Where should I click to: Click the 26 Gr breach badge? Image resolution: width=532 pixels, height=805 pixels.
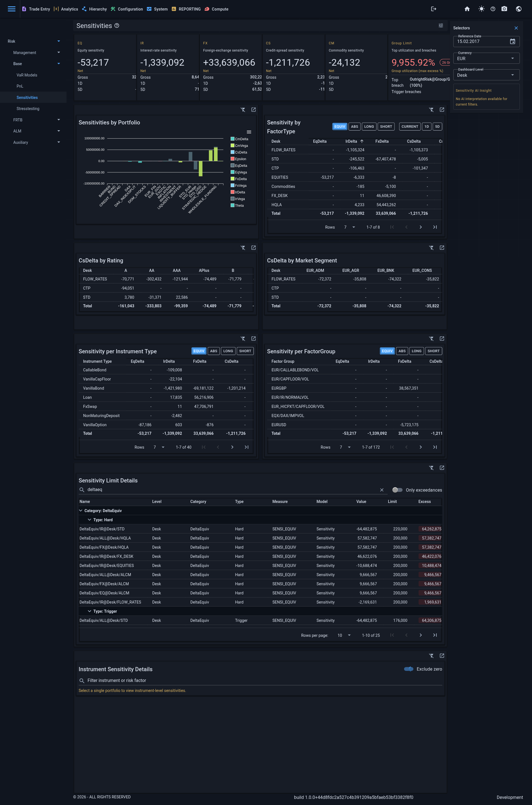pos(446,62)
